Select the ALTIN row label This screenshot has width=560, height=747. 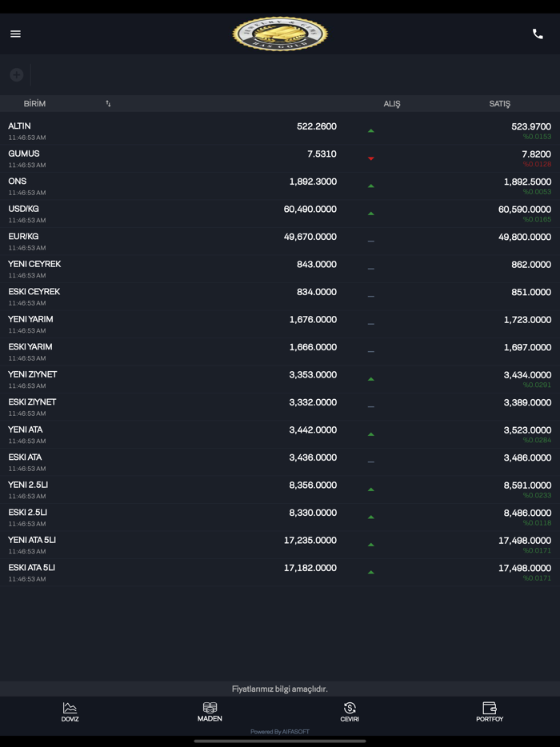(x=19, y=126)
